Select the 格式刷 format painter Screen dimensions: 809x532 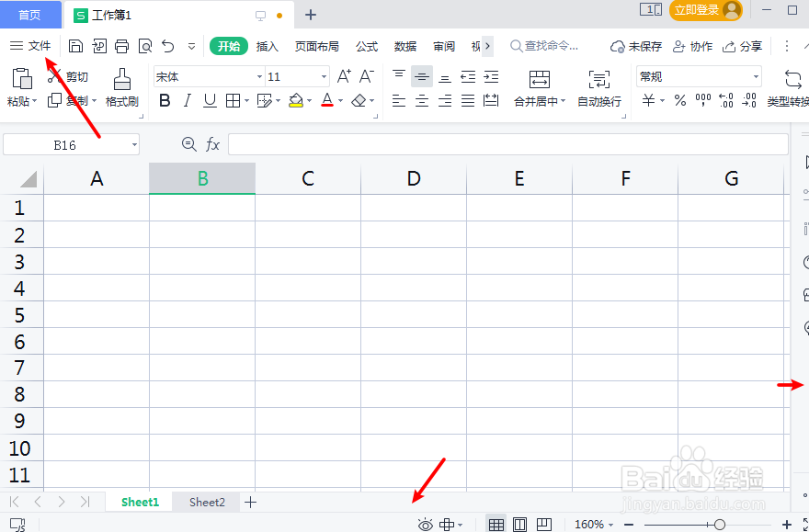121,87
